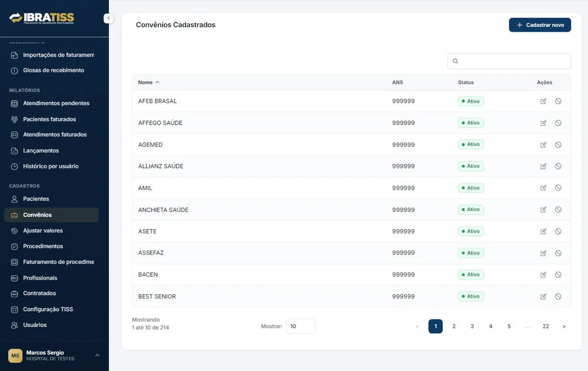Open the Mostrar rows-per-page selector

pyautogui.click(x=300, y=326)
